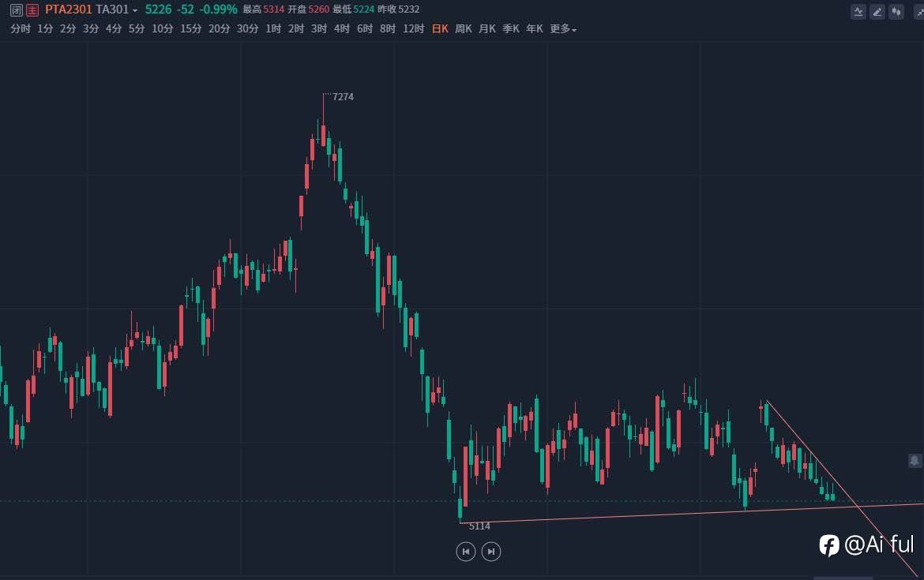Open the indicator line chart tool
Screen dimensions: 924x580
858,12
